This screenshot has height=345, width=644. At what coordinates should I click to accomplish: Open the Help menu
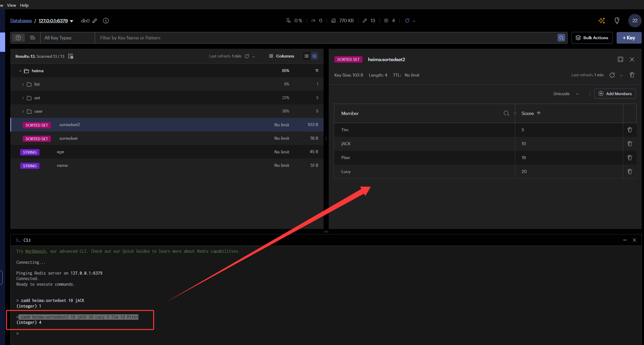tap(24, 5)
